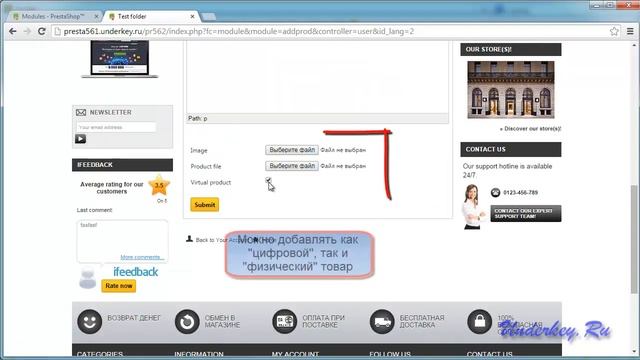Viewport: 640px width, 360px height.
Task: Close the Modules - PrestaShop tab
Action: [x=96, y=16]
